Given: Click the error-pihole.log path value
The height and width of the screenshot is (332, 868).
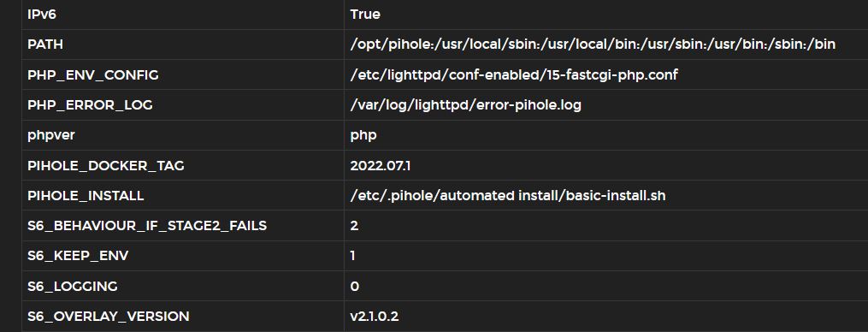Looking at the screenshot, I should pos(466,104).
